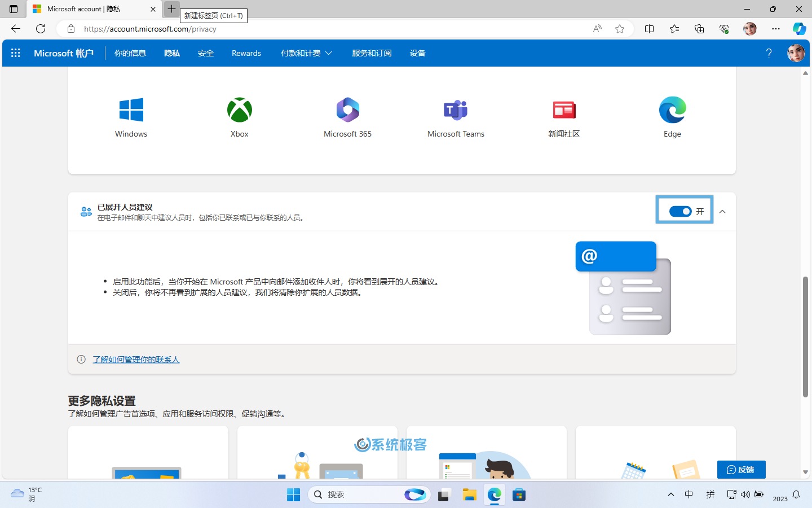The height and width of the screenshot is (508, 812).
Task: Collapse the 已展开人员建议 section chevron
Action: [x=722, y=212]
